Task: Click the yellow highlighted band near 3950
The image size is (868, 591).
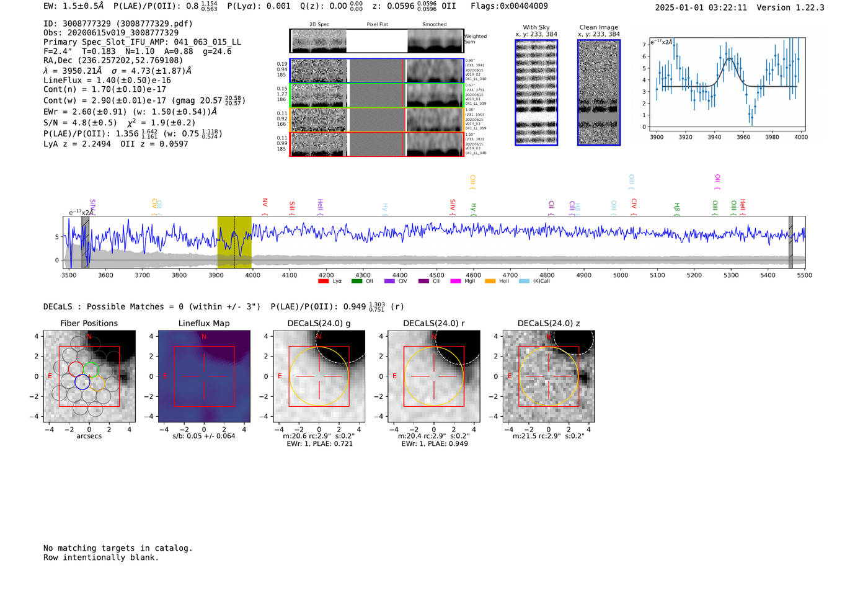Action: click(x=234, y=242)
